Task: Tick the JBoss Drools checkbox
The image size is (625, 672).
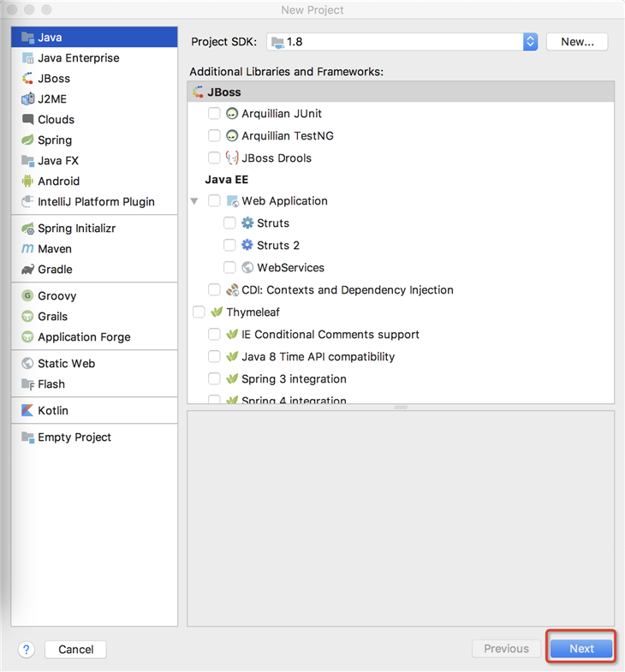Action: coord(214,158)
